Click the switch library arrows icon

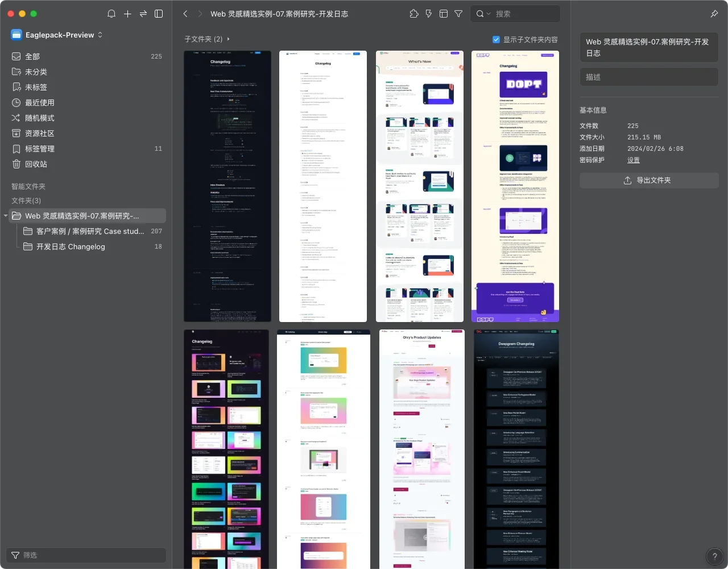click(x=143, y=14)
